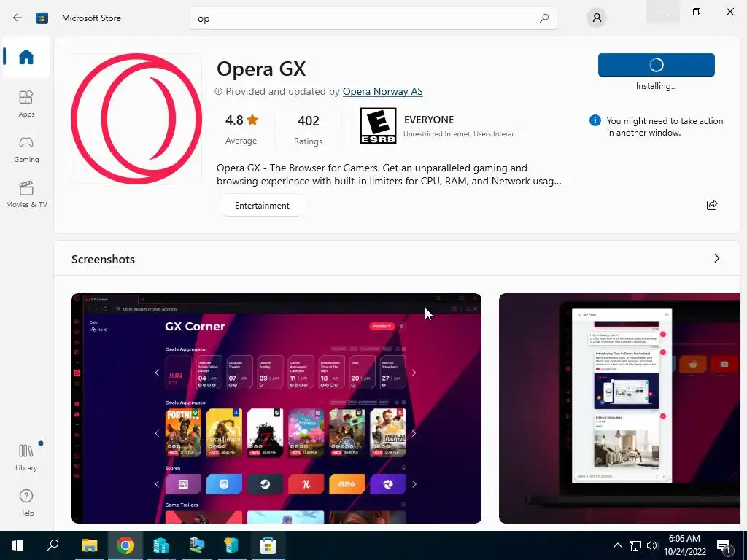The image size is (747, 560).
Task: Click the Opera GX app logo
Action: point(136,119)
